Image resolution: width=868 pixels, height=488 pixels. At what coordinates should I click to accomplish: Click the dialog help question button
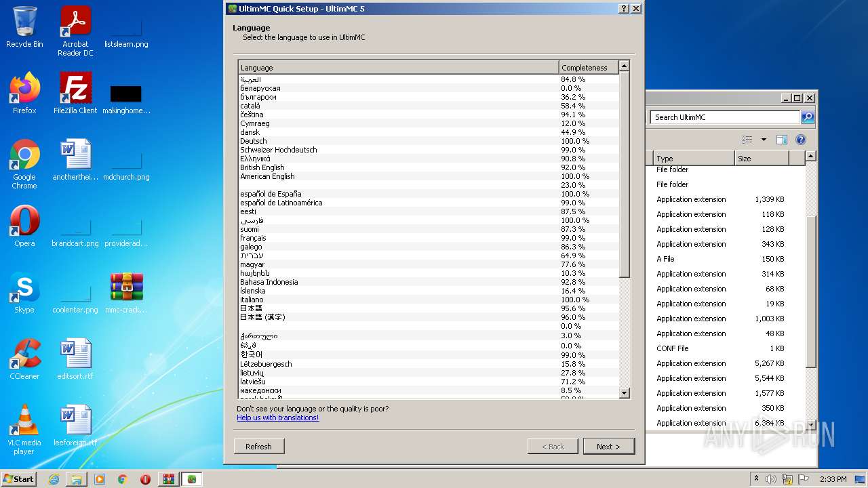tap(624, 9)
